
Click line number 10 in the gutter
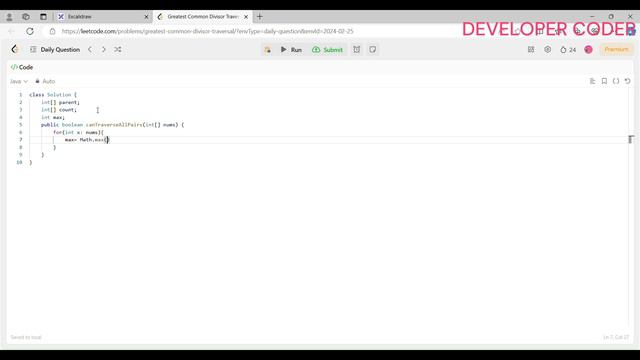[x=19, y=162]
